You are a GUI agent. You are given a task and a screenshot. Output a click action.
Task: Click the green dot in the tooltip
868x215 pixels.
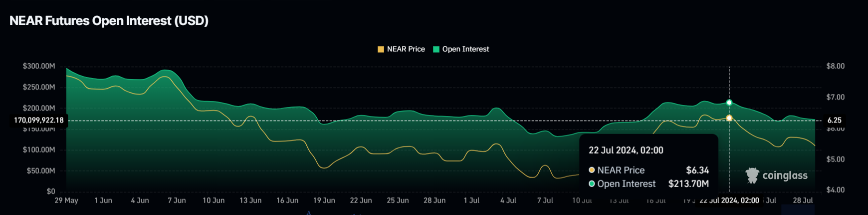592,184
